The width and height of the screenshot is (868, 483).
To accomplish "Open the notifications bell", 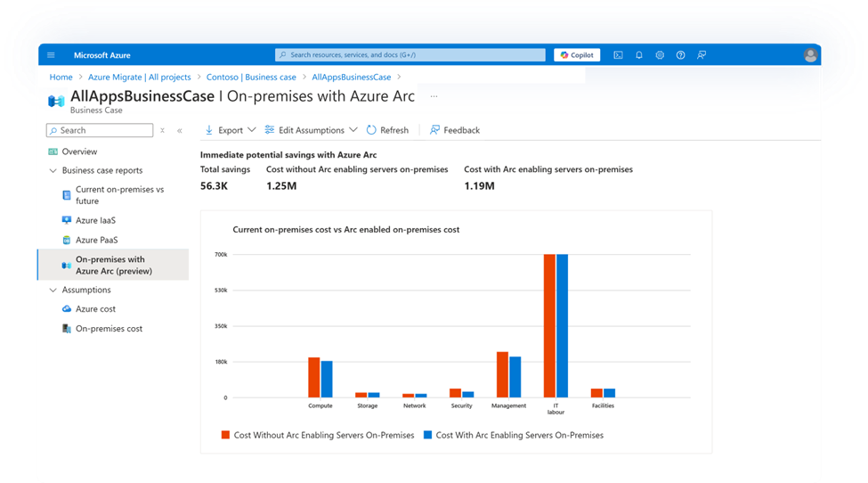I will (x=639, y=55).
